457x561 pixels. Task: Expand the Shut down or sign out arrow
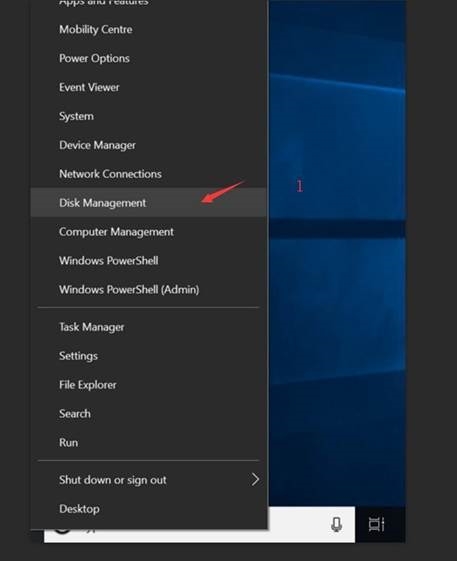point(255,479)
